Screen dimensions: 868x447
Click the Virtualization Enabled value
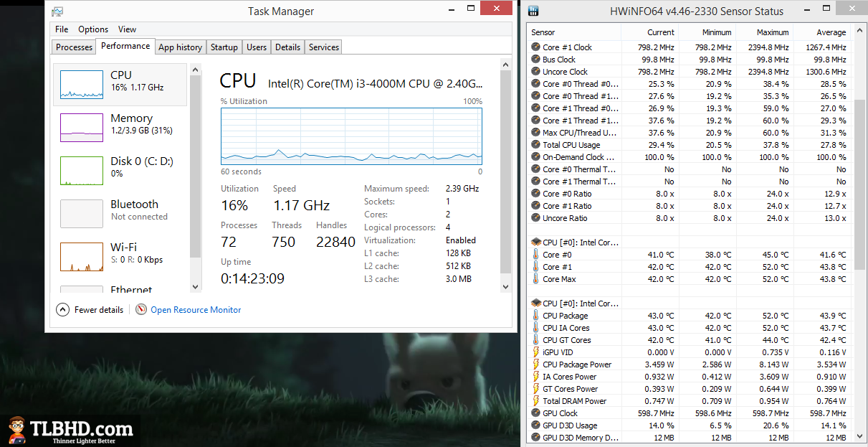(x=461, y=240)
